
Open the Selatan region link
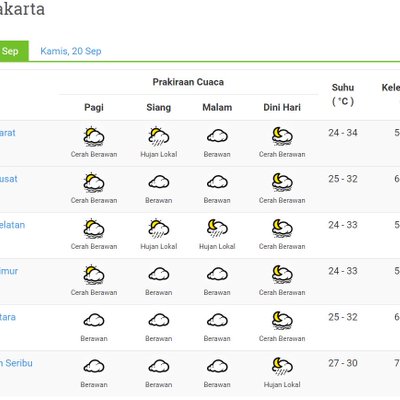pos(12,225)
